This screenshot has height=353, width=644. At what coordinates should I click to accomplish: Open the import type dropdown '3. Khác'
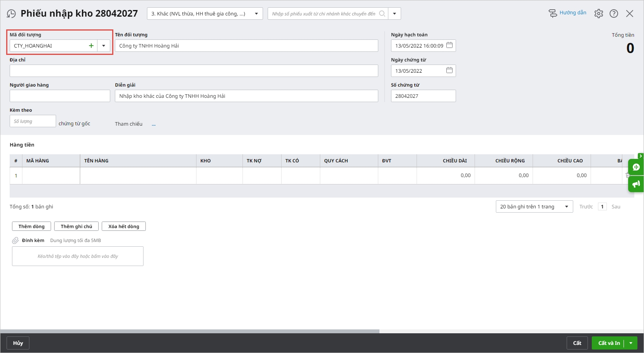[x=205, y=14]
